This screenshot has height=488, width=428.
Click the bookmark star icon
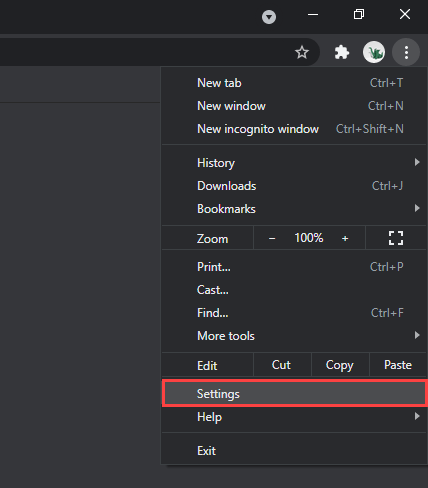click(x=302, y=52)
